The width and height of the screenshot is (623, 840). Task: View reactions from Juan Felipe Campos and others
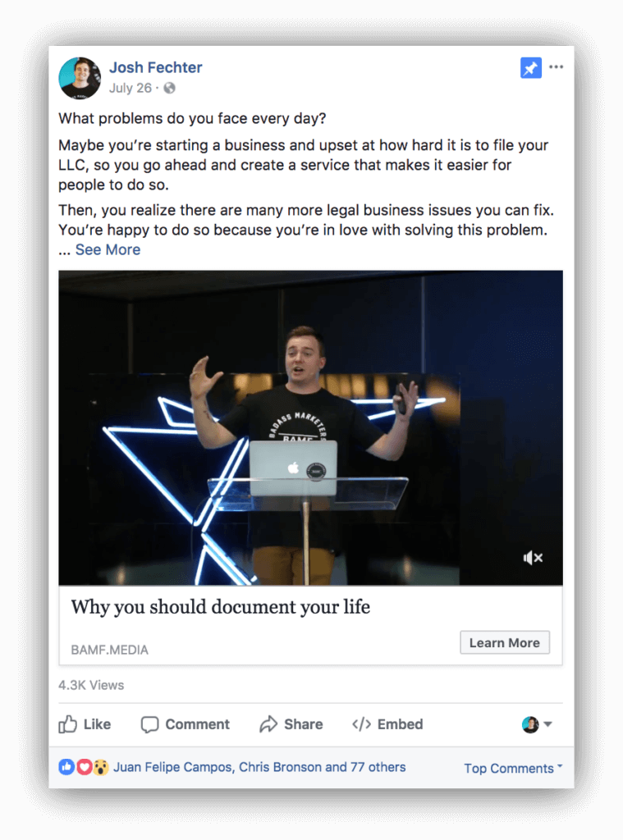click(259, 767)
